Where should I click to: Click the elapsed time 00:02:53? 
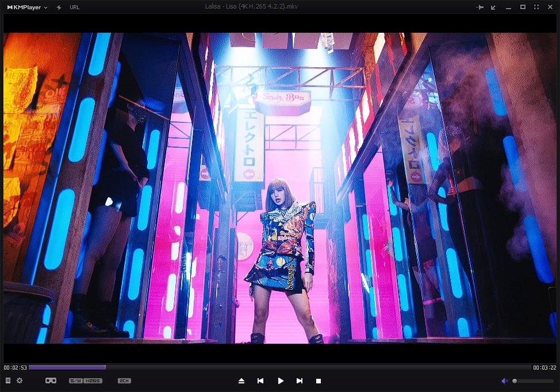[15, 367]
